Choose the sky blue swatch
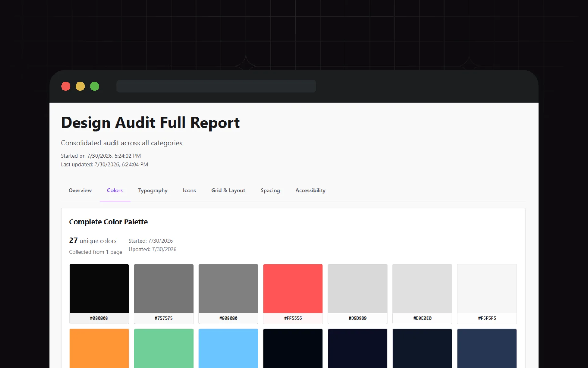The height and width of the screenshot is (368, 588). (228, 348)
